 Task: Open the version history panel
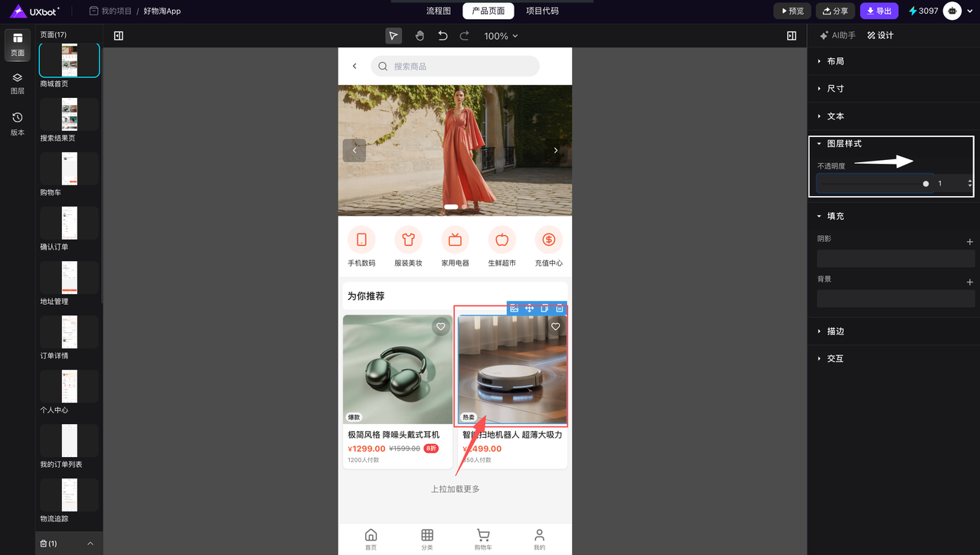pos(18,123)
